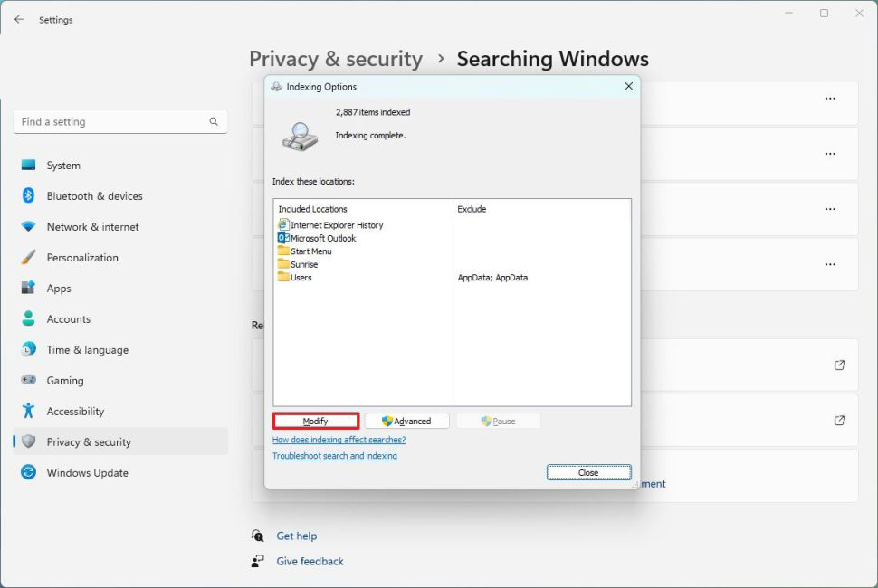Click the Windows Update icon
The image size is (878, 588).
[x=29, y=473]
